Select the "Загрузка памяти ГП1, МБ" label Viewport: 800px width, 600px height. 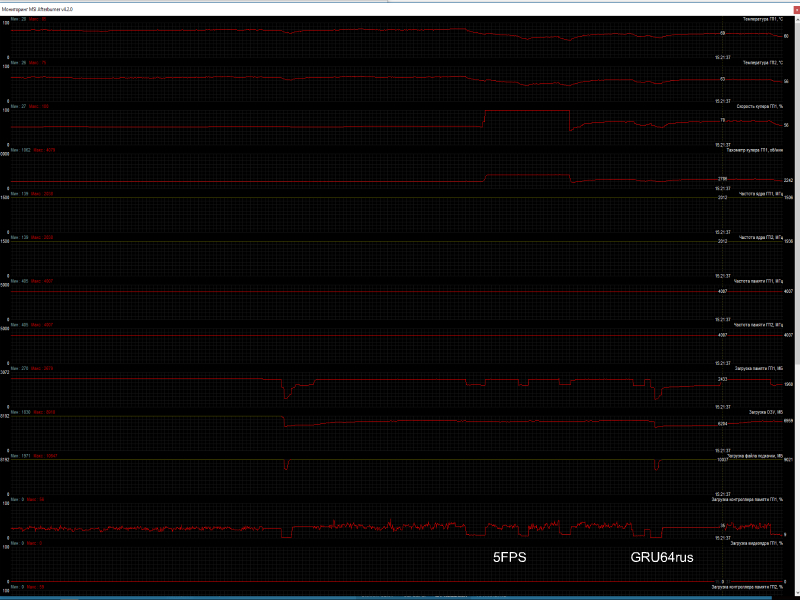[x=759, y=368]
